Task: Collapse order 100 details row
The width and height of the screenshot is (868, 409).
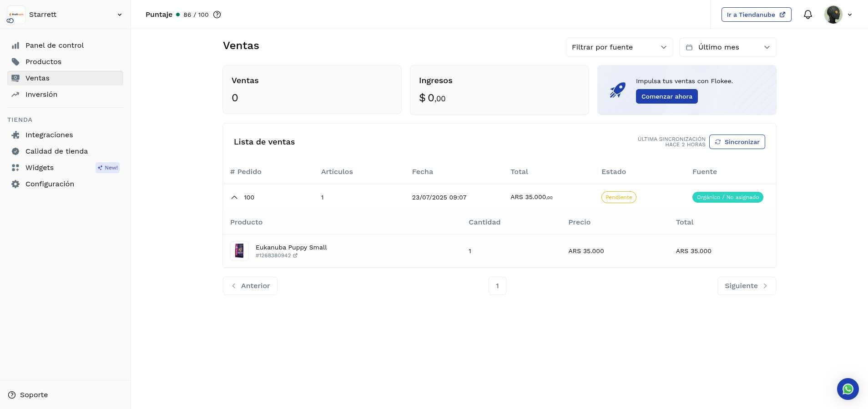Action: pos(234,197)
